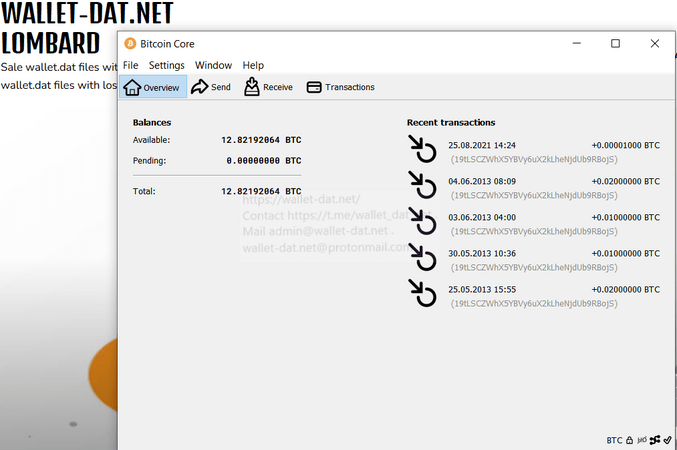Image resolution: width=677 pixels, height=450 pixels.
Task: Click the +0.02000000 BTC amount dated 04.06.2013
Action: (626, 181)
